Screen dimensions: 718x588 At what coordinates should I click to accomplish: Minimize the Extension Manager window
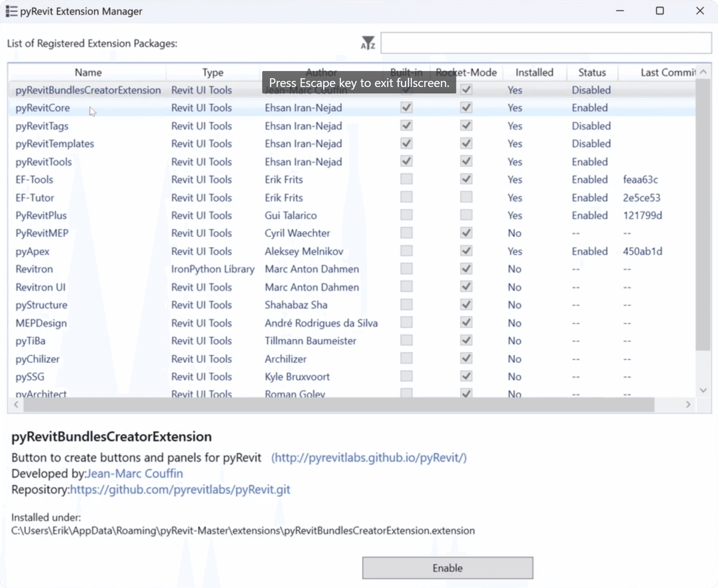click(620, 11)
